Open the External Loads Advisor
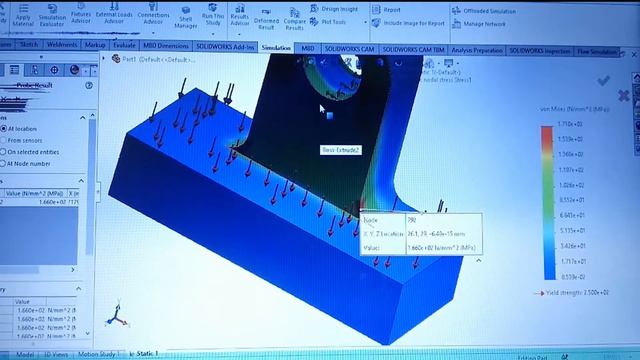The height and width of the screenshot is (360, 640). tap(114, 13)
